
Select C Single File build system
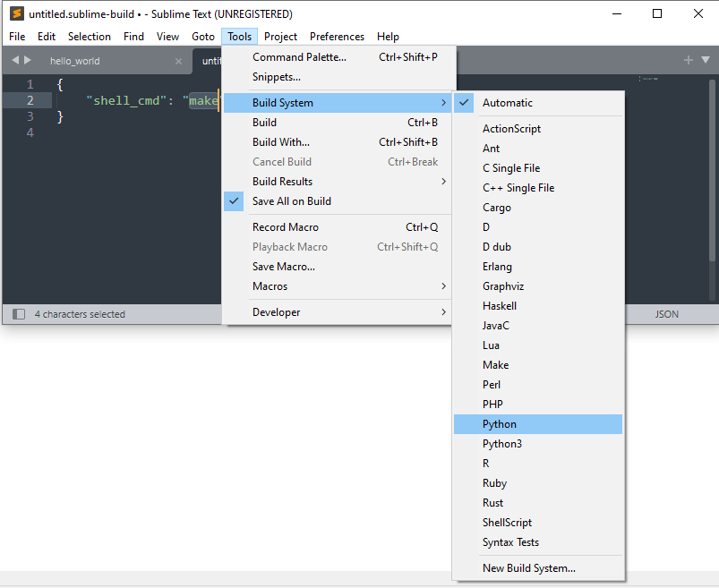pyautogui.click(x=538, y=168)
